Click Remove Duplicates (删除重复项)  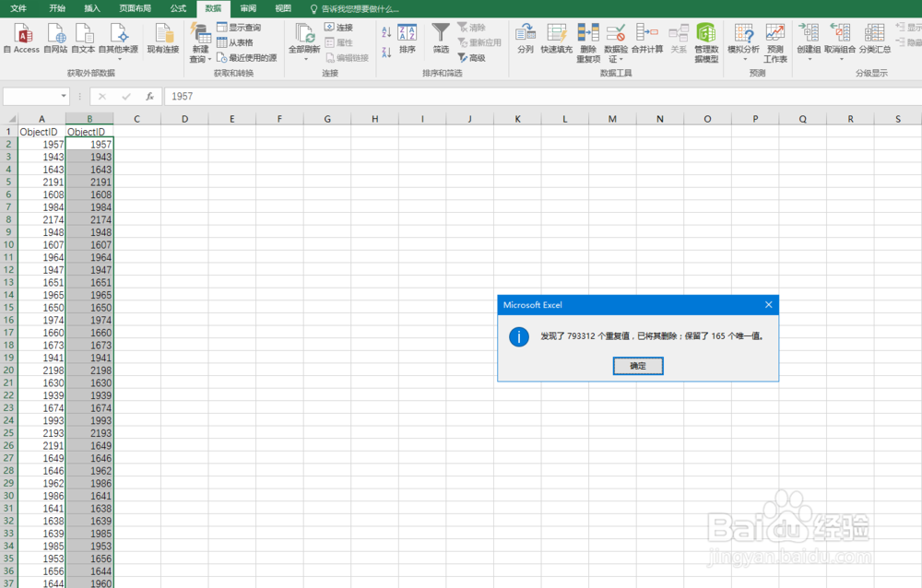point(588,43)
